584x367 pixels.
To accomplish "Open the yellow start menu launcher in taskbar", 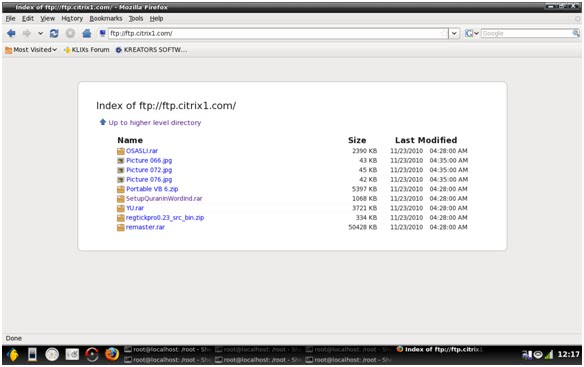I will tap(13, 354).
